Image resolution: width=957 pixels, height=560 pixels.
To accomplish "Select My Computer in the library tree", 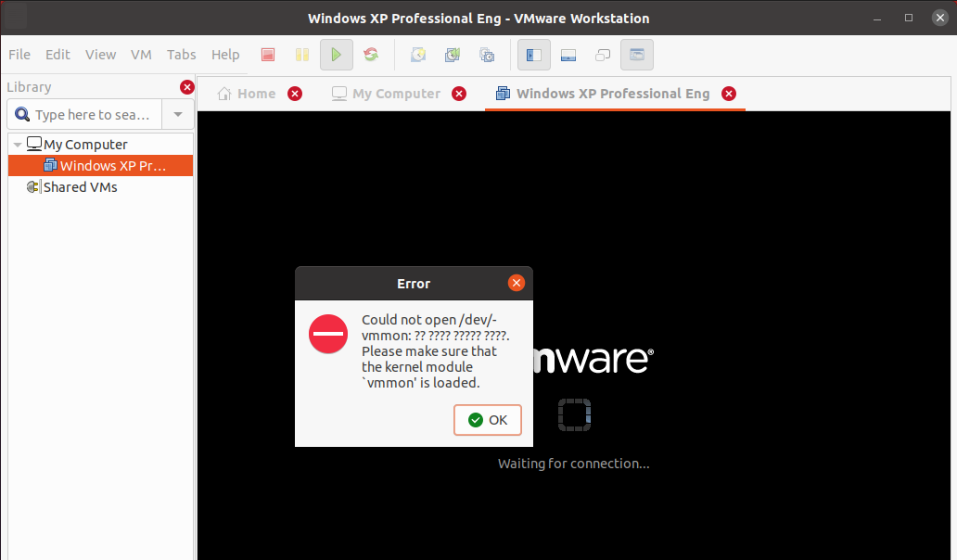I will pos(85,145).
